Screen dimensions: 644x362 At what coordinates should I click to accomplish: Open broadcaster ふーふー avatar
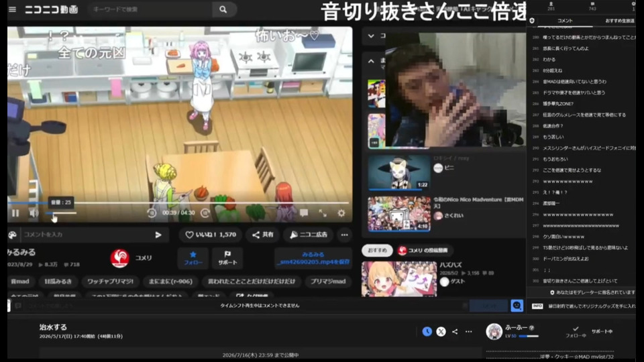(494, 332)
